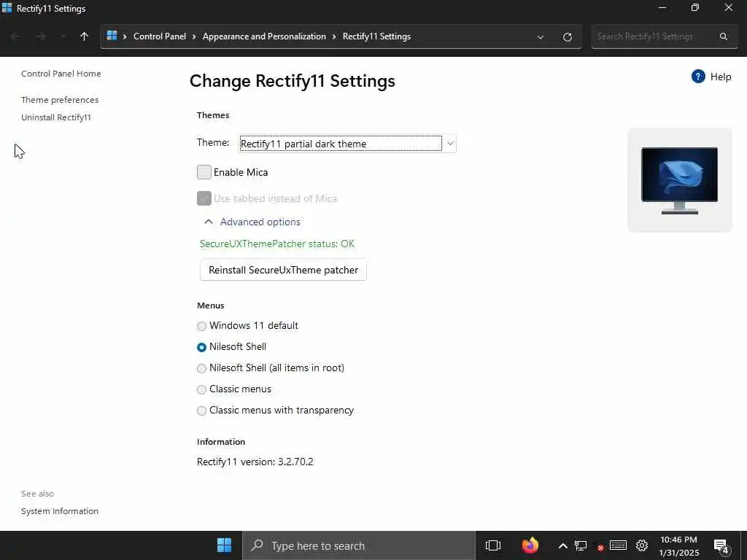Restore down the Rectify11 Settings window
This screenshot has height=560, width=747.
coord(695,7)
